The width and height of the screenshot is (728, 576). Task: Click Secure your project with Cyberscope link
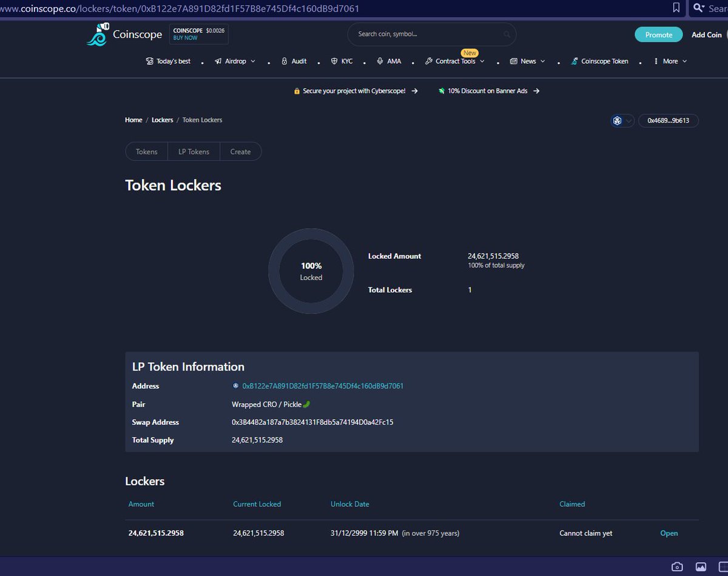point(354,91)
